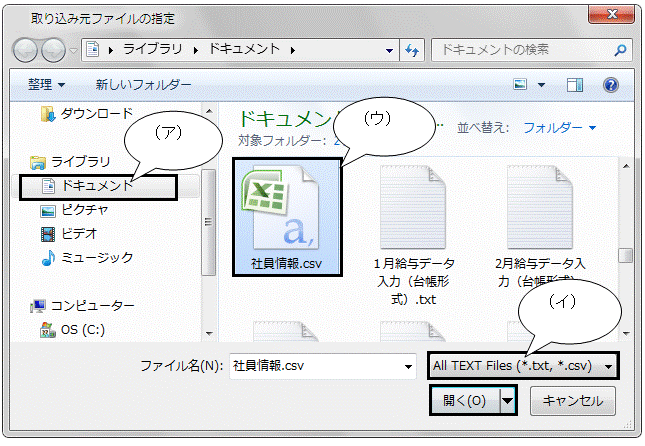Click the document icon in the address bar
This screenshot has height=446, width=645.
coord(93,50)
